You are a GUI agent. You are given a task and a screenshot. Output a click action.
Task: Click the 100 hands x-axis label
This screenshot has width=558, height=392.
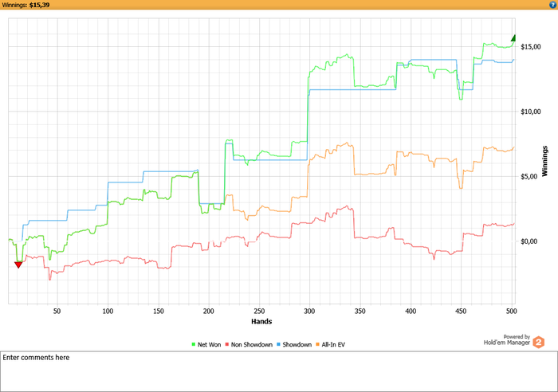(108, 312)
